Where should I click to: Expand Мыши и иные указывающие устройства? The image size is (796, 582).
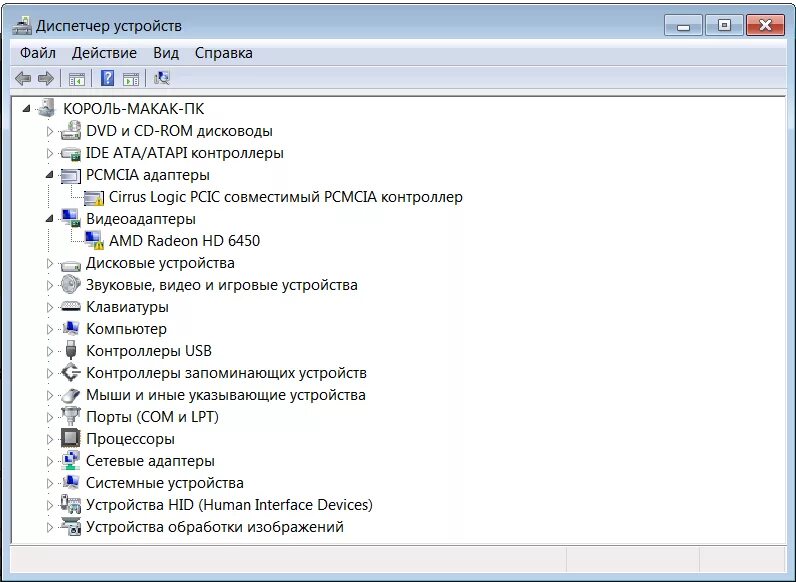(49, 395)
